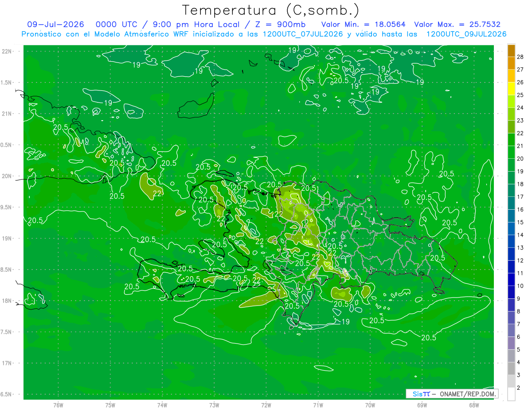
Task: Click the 20N latitude axis label
Action: click(x=7, y=176)
